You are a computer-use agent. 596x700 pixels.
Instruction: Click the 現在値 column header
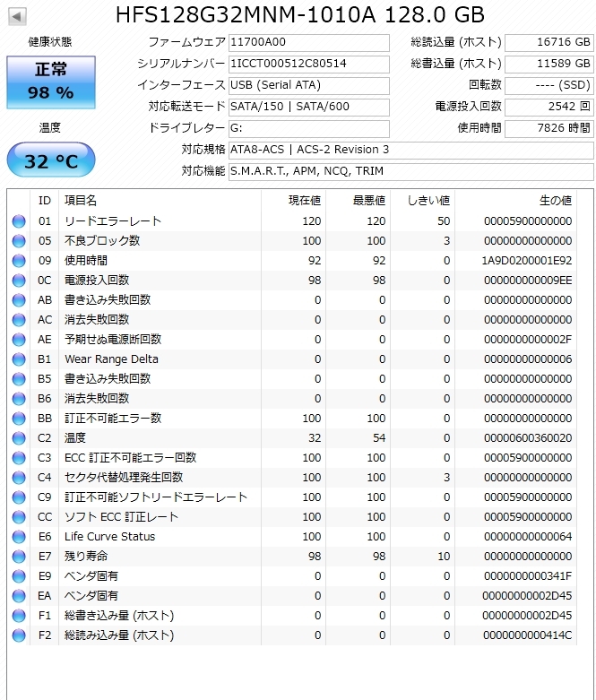pos(293,201)
